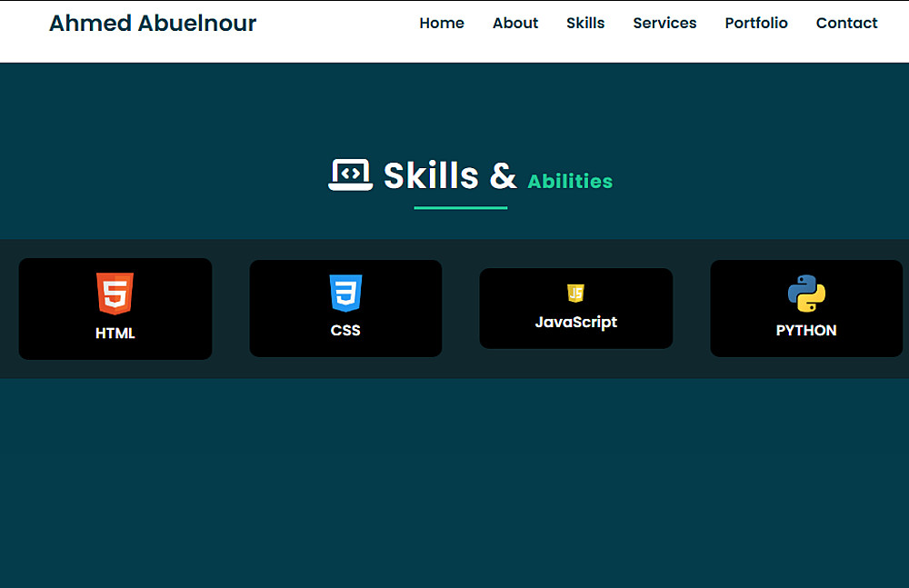This screenshot has width=909, height=588.
Task: Select the HTML skill card label
Action: click(x=115, y=334)
